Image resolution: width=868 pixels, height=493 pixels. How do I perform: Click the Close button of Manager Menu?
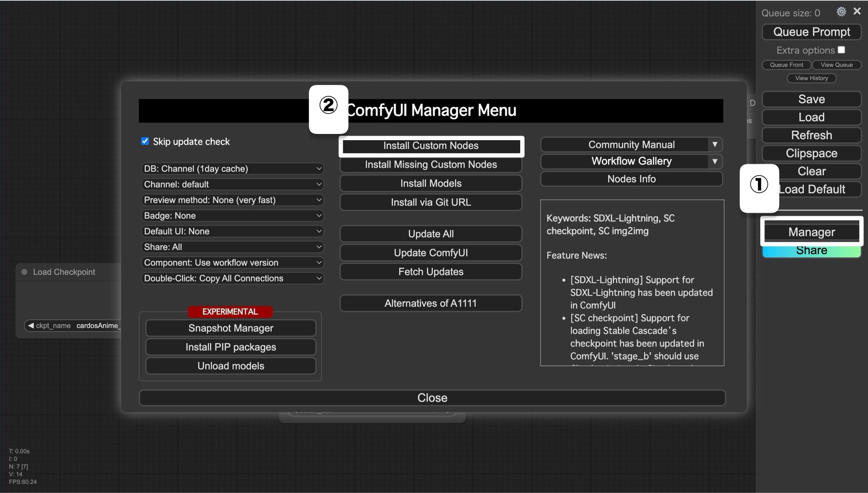click(432, 398)
